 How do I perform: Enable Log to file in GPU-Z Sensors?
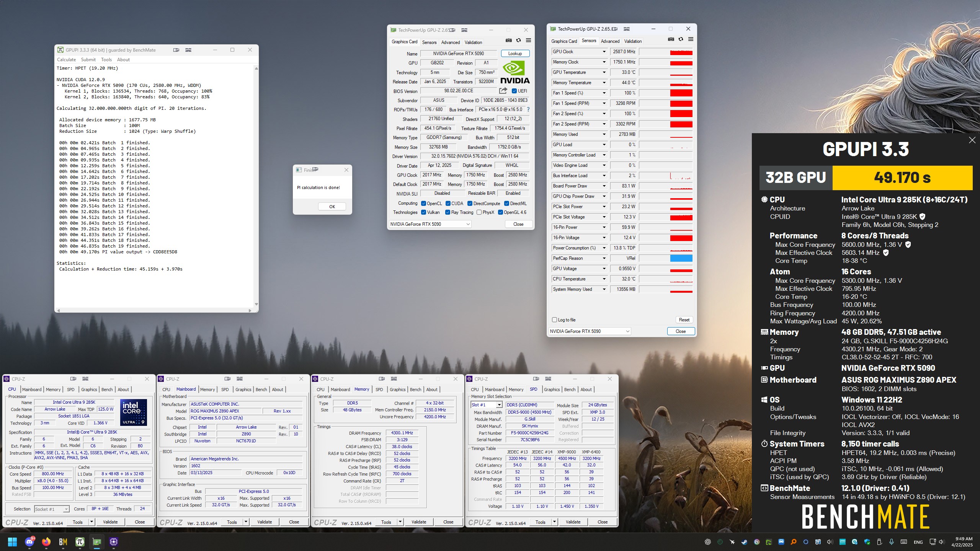[554, 320]
